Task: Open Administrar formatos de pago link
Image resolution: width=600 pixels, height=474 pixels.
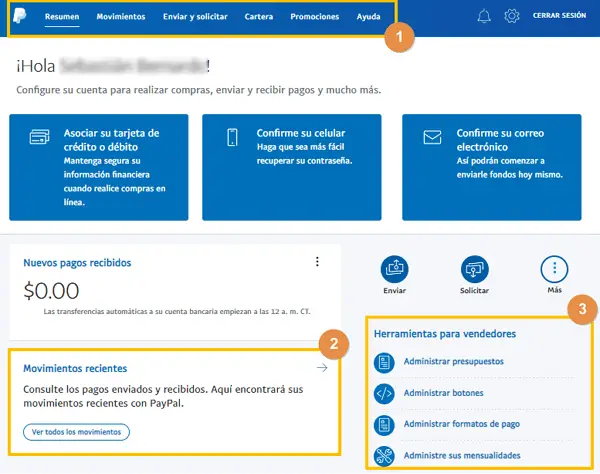Action: (462, 424)
